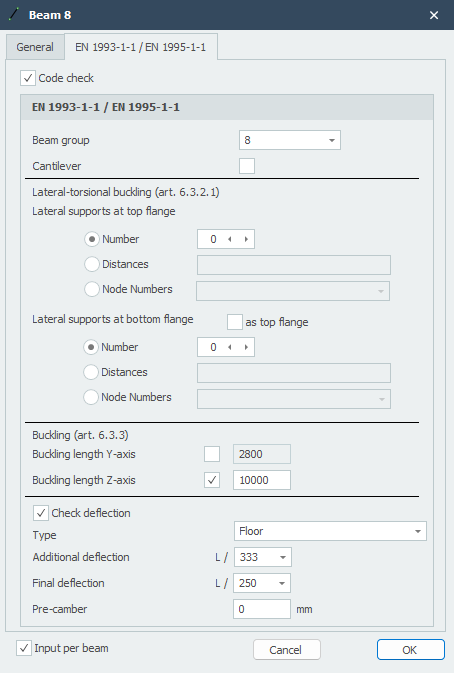Close the Beam 8 dialog
454x673 pixels.
(434, 15)
